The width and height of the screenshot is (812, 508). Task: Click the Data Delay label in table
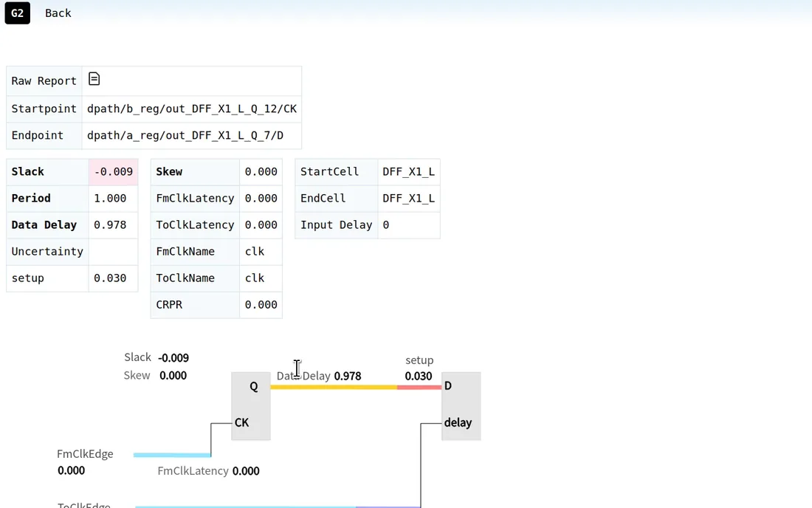pyautogui.click(x=47, y=224)
